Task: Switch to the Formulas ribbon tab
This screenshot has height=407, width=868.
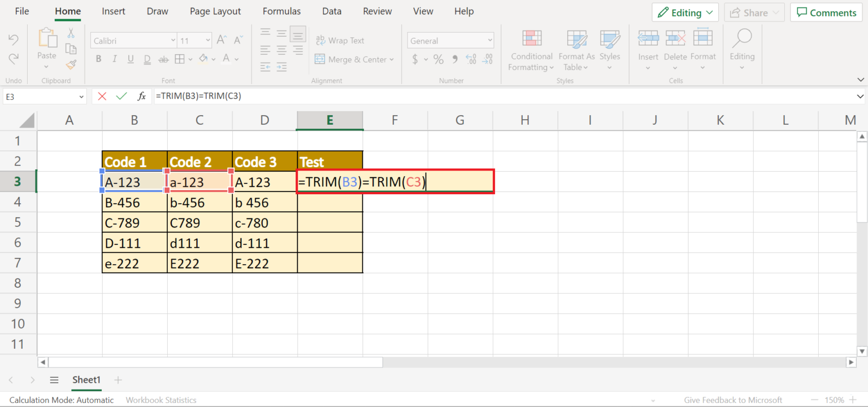Action: click(281, 11)
